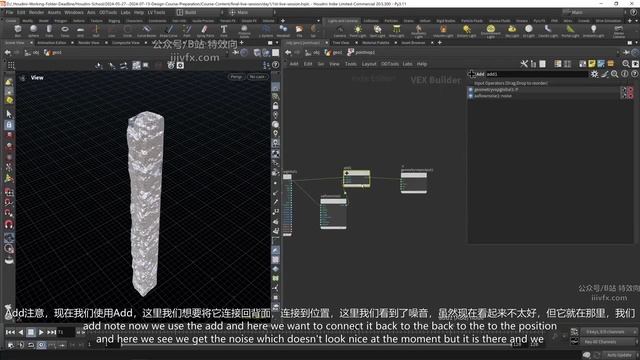
Task: Open the Modify shelf tab
Action: [27, 20]
